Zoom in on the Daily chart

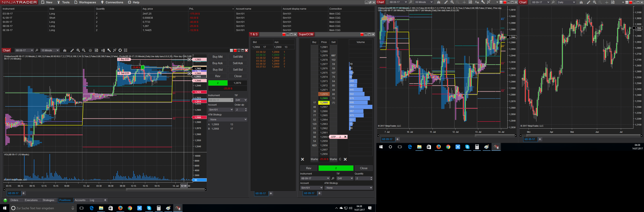tap(594, 2)
